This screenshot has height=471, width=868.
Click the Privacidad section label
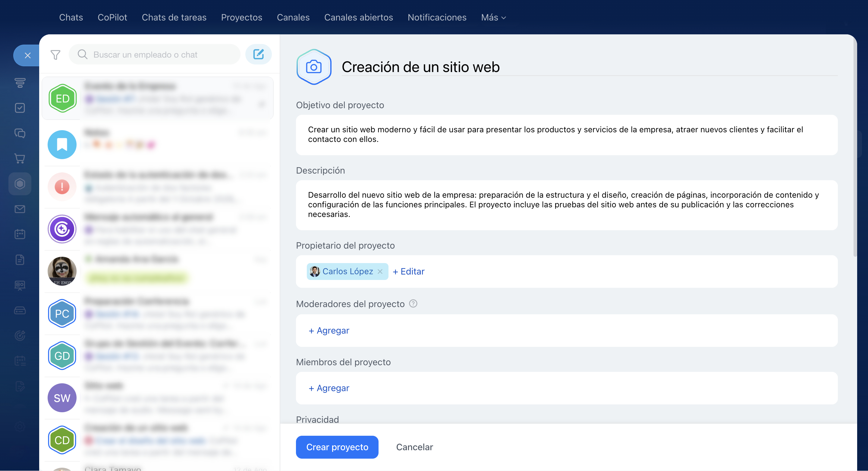pyautogui.click(x=317, y=419)
